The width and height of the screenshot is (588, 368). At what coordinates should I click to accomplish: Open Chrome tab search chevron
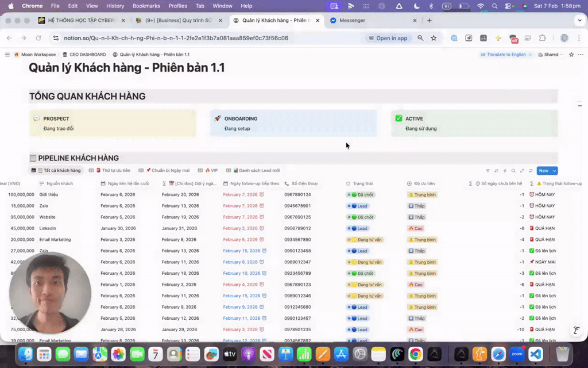580,20
